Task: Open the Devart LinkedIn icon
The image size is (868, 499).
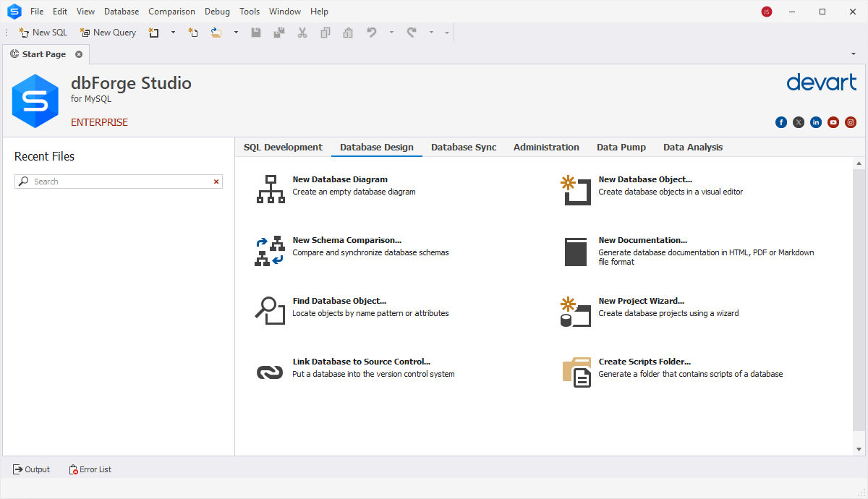Action: (816, 122)
